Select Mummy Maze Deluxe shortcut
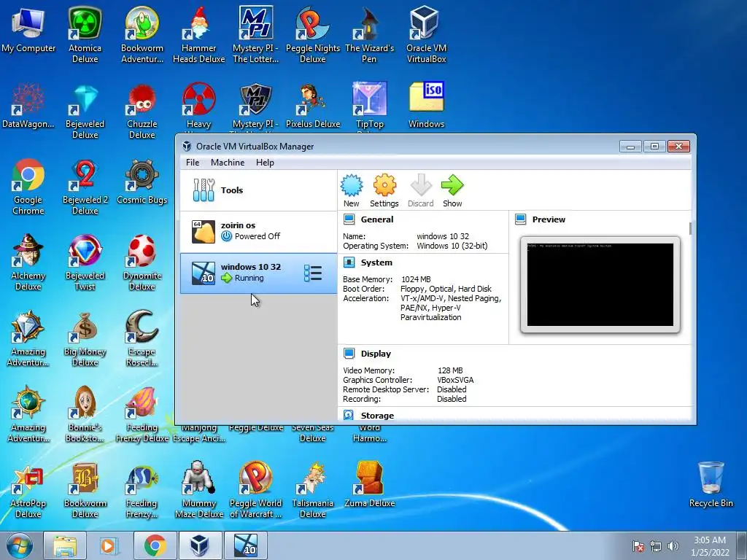Image resolution: width=747 pixels, height=560 pixels. click(x=198, y=490)
